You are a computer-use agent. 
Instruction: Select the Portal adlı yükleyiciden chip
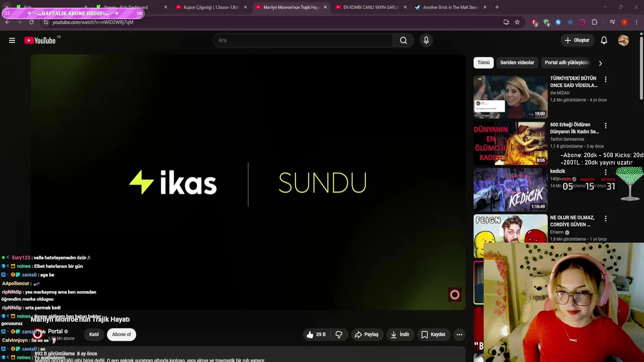click(567, 62)
